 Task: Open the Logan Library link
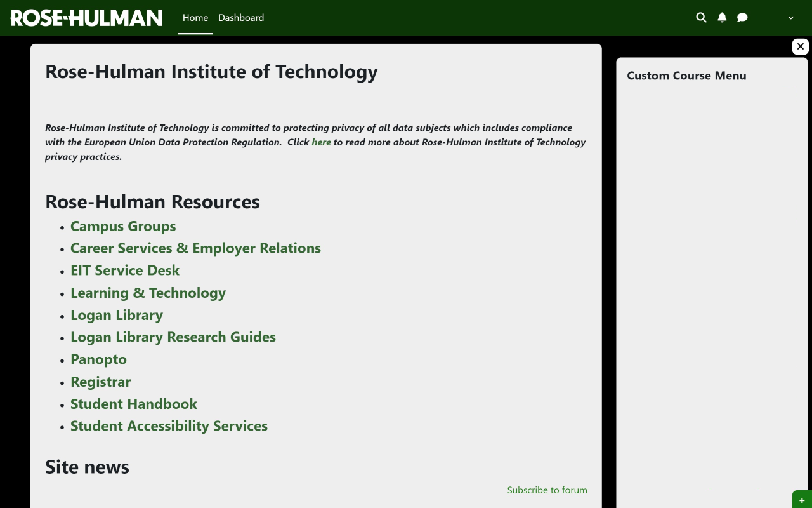pyautogui.click(x=117, y=315)
